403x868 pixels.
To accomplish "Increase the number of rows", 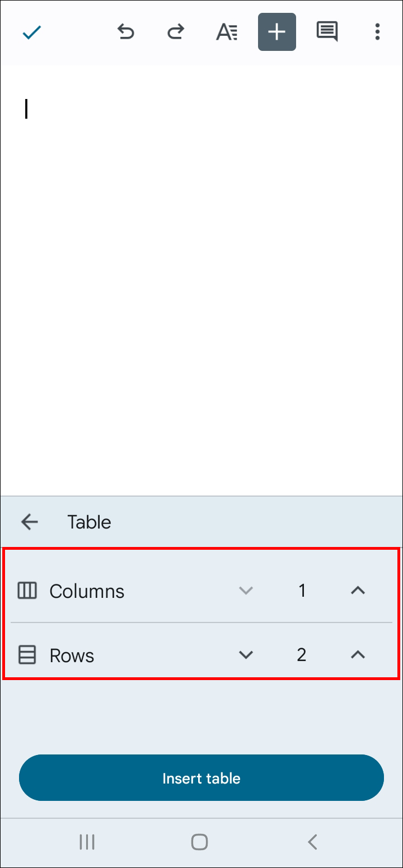I will 358,654.
